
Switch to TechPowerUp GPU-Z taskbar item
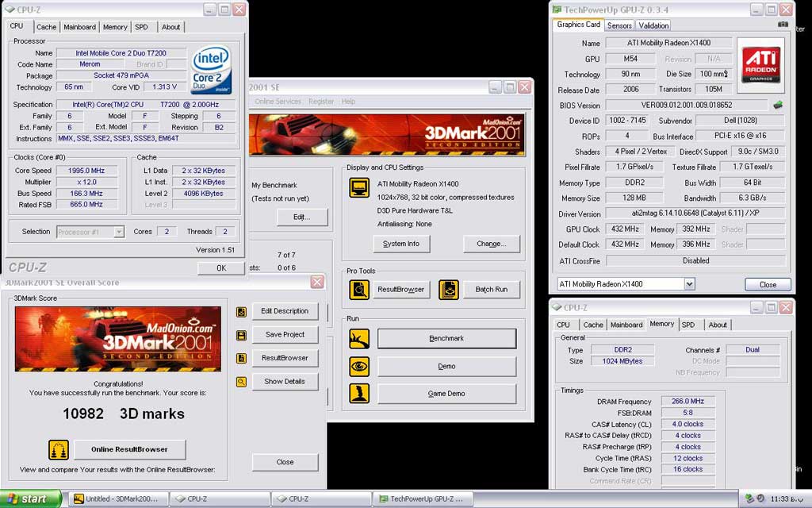(x=423, y=498)
